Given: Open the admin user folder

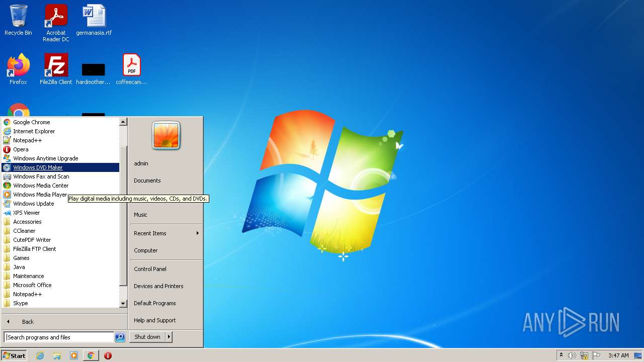Looking at the screenshot, I should (166, 163).
